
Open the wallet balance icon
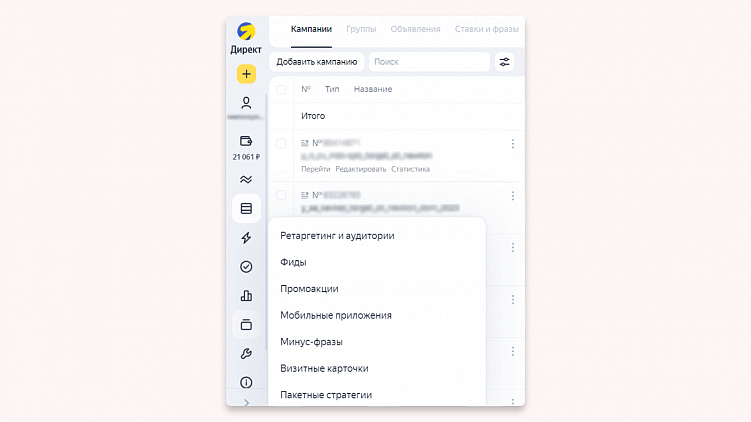coord(246,141)
